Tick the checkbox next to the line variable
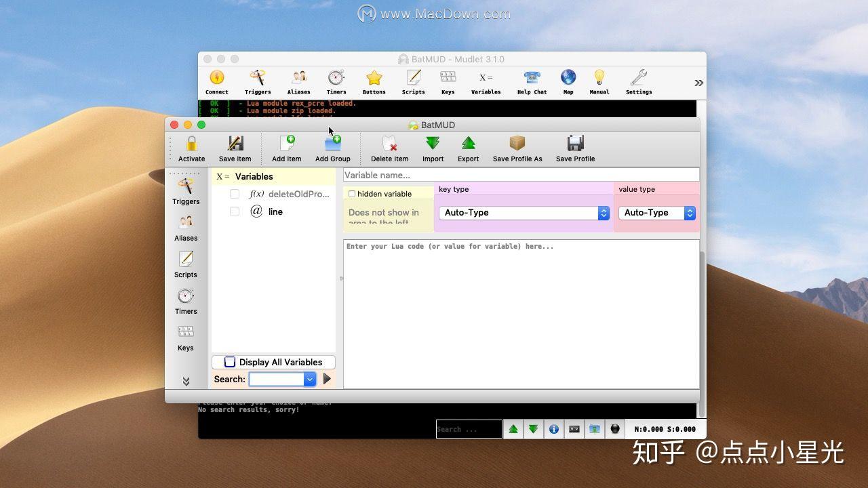The image size is (868, 488). tap(235, 211)
